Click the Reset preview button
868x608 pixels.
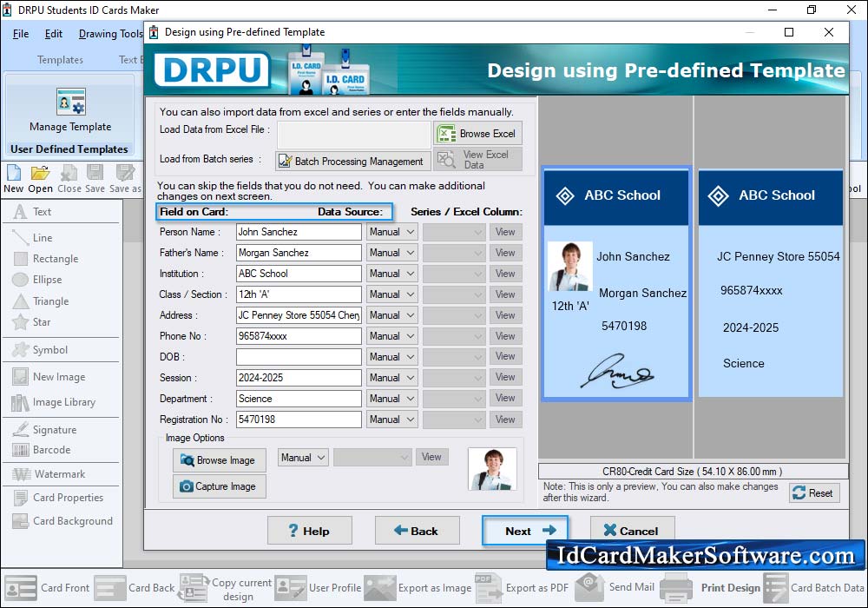(814, 492)
